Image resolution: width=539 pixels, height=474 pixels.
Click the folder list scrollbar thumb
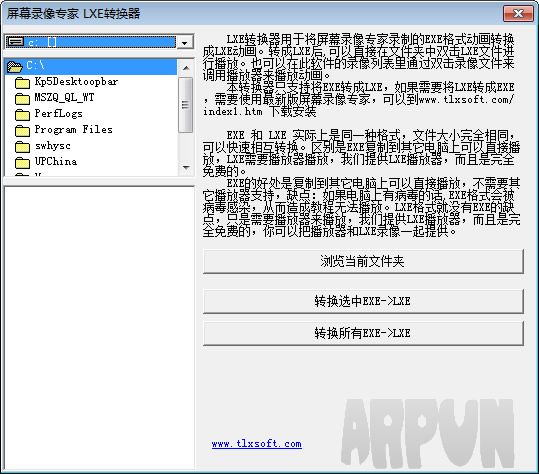click(186, 105)
